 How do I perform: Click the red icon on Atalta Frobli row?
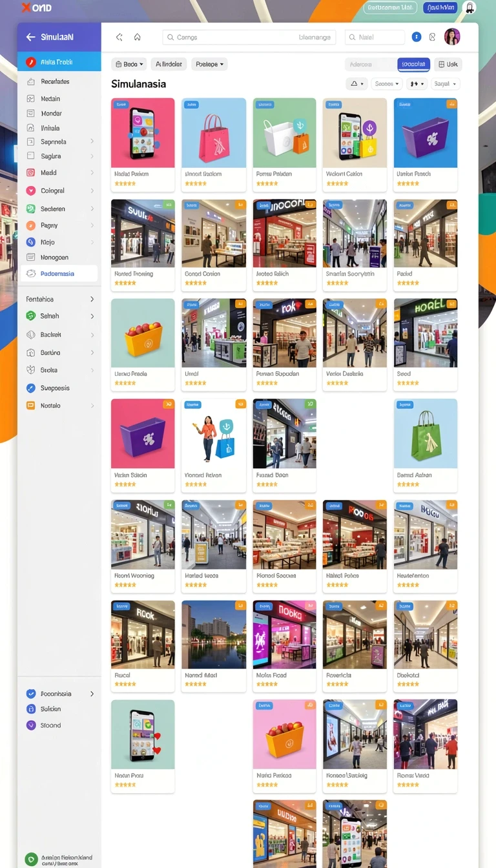[x=30, y=63]
